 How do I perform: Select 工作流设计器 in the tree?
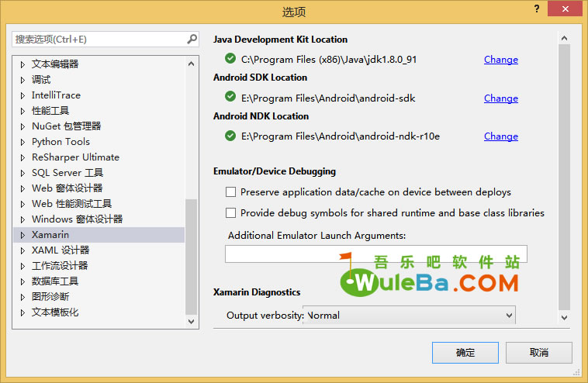(x=60, y=266)
